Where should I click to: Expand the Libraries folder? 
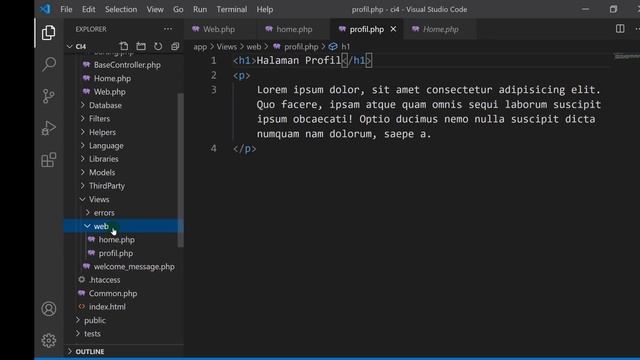(x=104, y=159)
